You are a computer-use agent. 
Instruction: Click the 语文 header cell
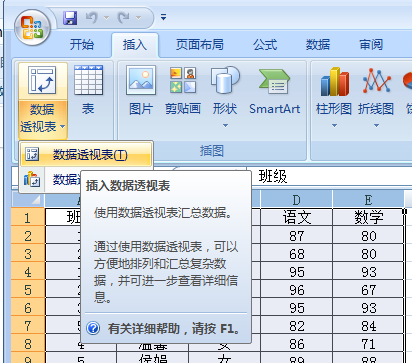[296, 218]
